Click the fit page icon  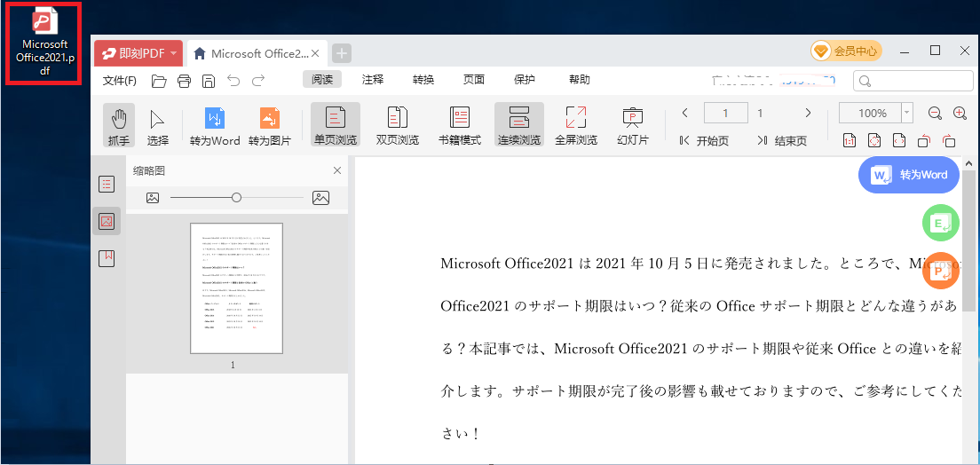[x=873, y=140]
